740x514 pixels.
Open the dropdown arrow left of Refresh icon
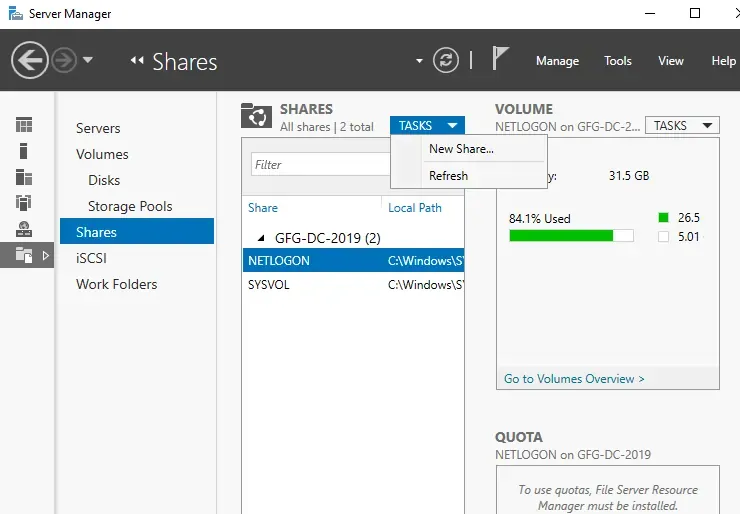pyautogui.click(x=419, y=61)
